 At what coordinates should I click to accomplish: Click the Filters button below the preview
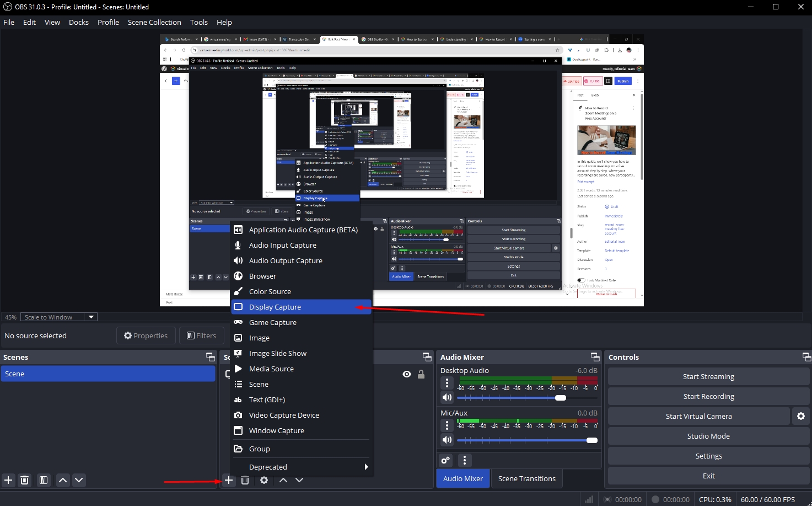coord(201,335)
